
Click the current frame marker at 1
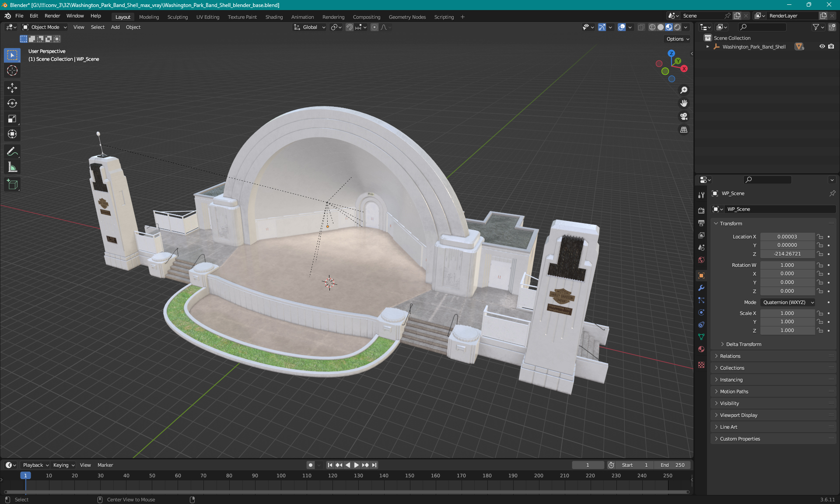[25, 476]
